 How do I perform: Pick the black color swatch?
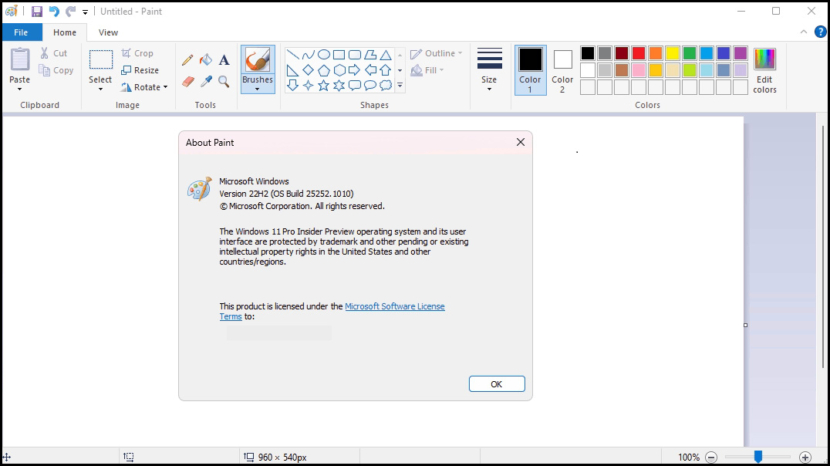588,53
